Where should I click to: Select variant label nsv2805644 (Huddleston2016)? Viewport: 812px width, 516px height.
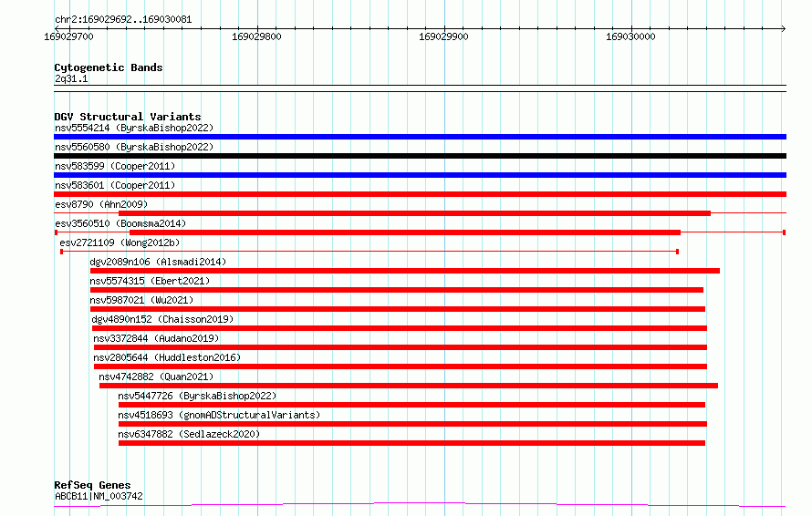(167, 357)
